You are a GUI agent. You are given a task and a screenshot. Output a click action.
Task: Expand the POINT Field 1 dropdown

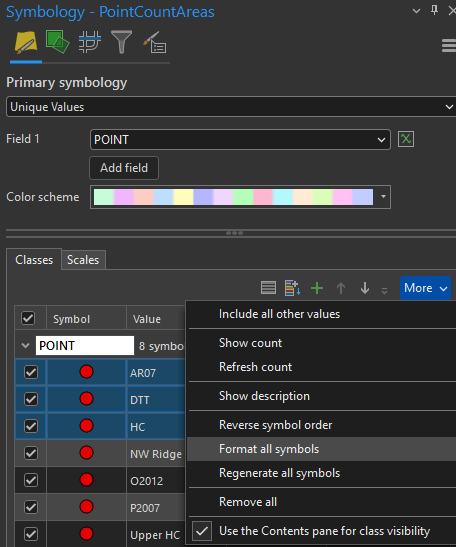(240, 140)
